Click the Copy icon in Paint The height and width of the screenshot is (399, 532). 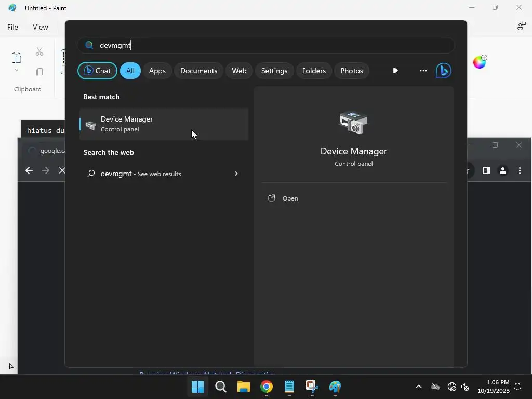pos(39,72)
